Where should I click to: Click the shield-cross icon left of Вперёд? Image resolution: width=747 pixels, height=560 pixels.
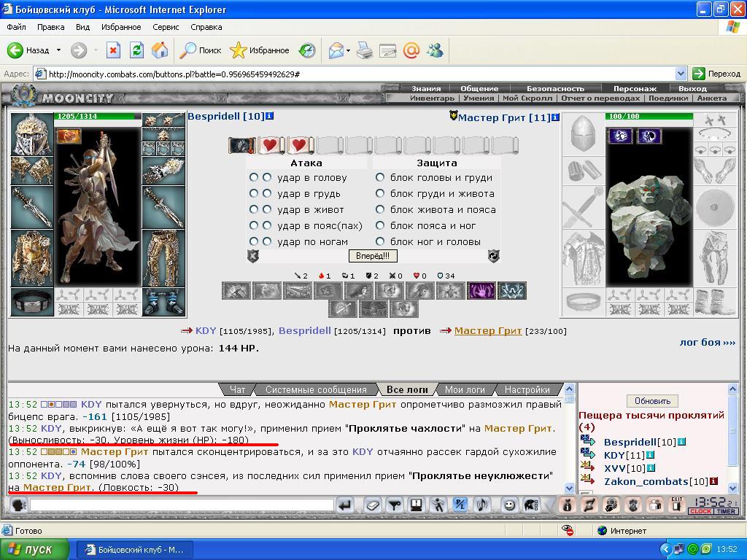click(253, 256)
